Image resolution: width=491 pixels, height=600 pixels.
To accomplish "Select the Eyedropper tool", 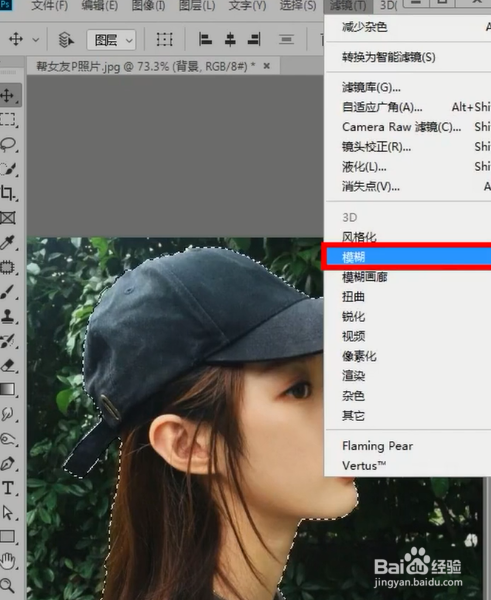I will [x=8, y=242].
